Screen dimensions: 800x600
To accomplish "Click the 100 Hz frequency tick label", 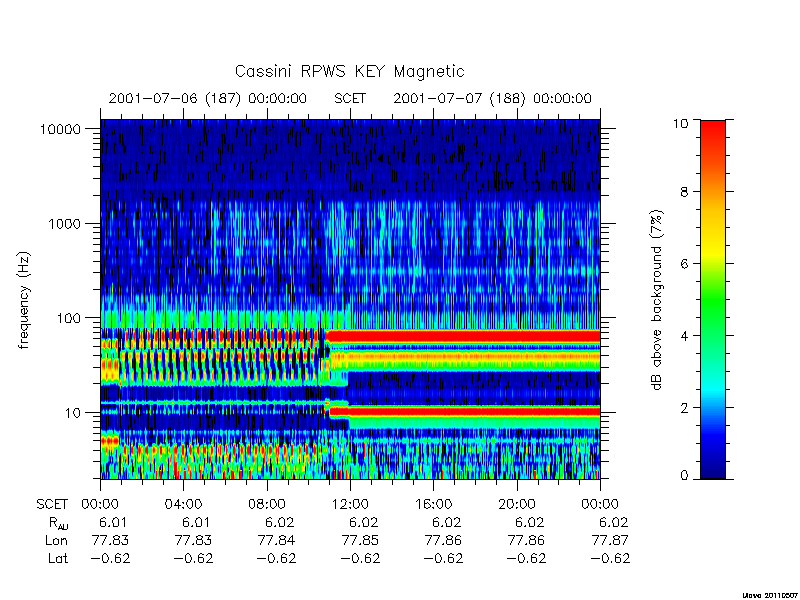I will [x=69, y=318].
